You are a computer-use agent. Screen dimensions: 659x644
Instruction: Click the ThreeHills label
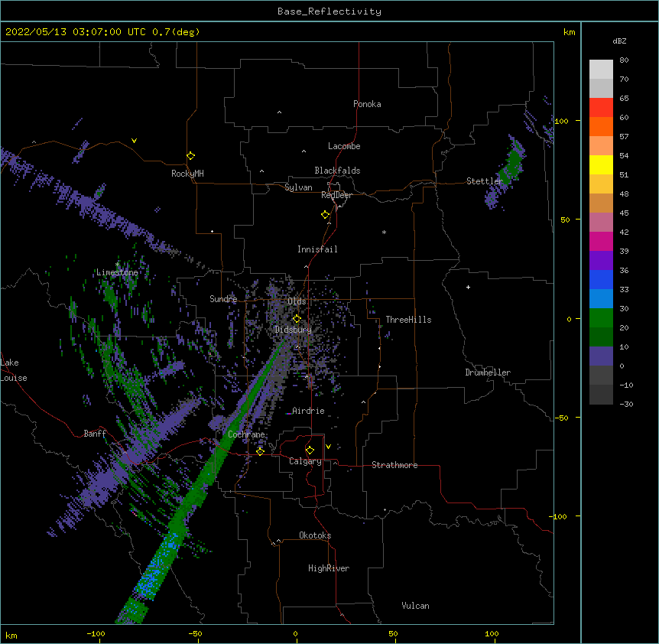coord(408,320)
